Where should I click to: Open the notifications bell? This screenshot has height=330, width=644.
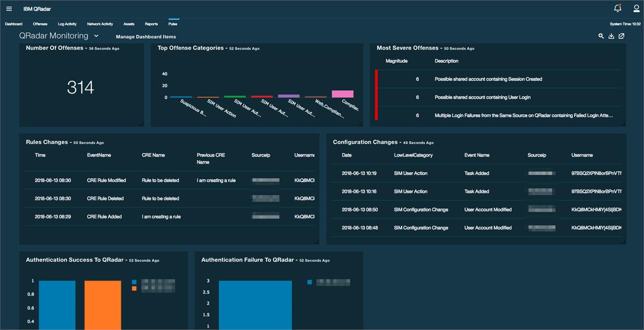coord(619,8)
